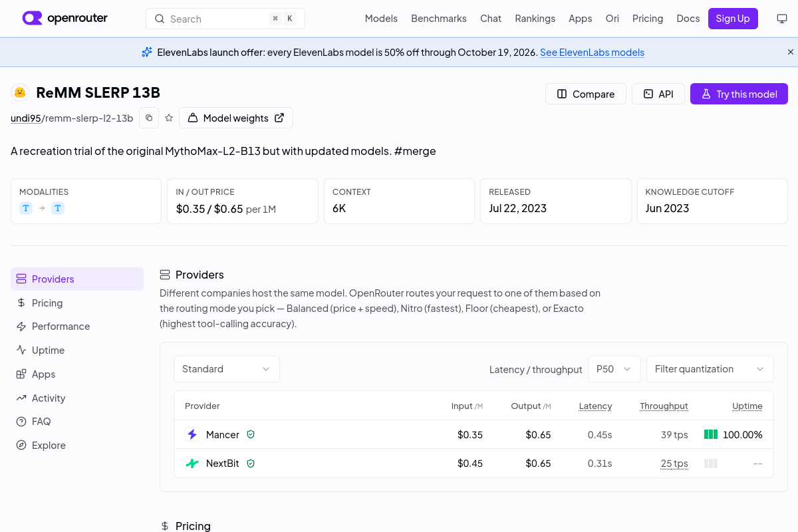Click the shield badge next to NextBit

pyautogui.click(x=251, y=464)
